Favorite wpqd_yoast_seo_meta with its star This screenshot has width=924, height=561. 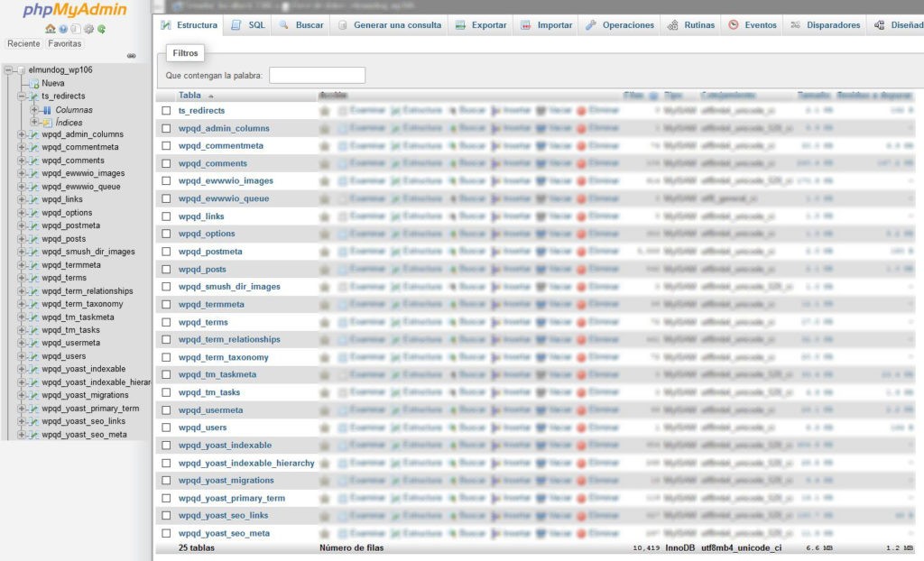(x=324, y=533)
